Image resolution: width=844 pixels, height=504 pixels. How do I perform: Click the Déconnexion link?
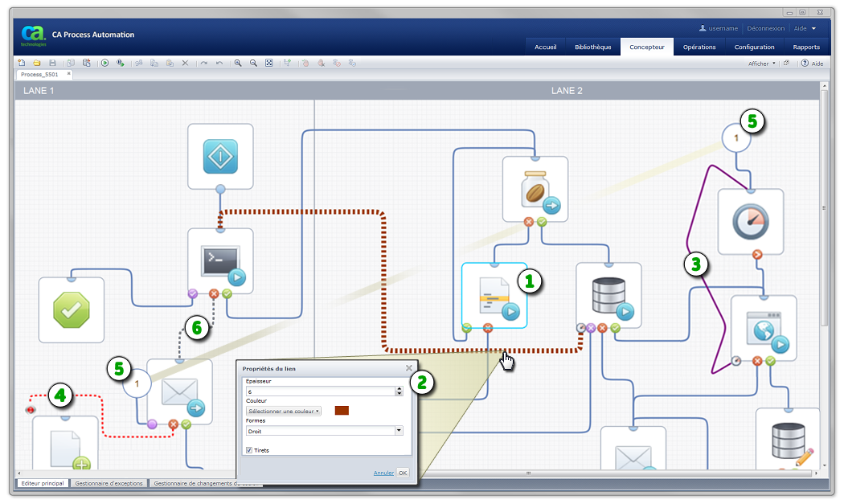coord(765,29)
